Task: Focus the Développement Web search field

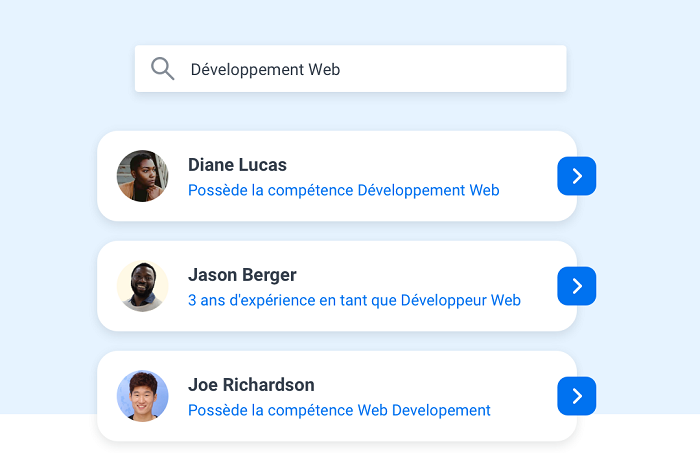Action: click(x=350, y=69)
